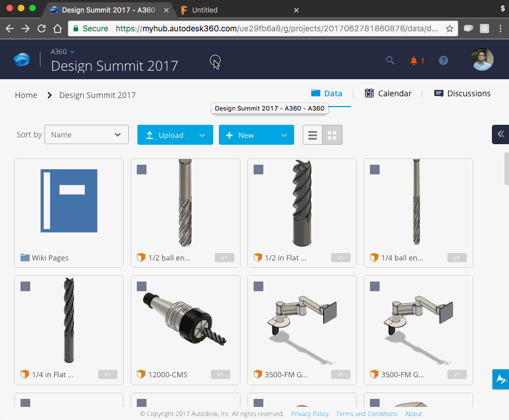
Task: Open the notifications bell icon
Action: click(414, 60)
